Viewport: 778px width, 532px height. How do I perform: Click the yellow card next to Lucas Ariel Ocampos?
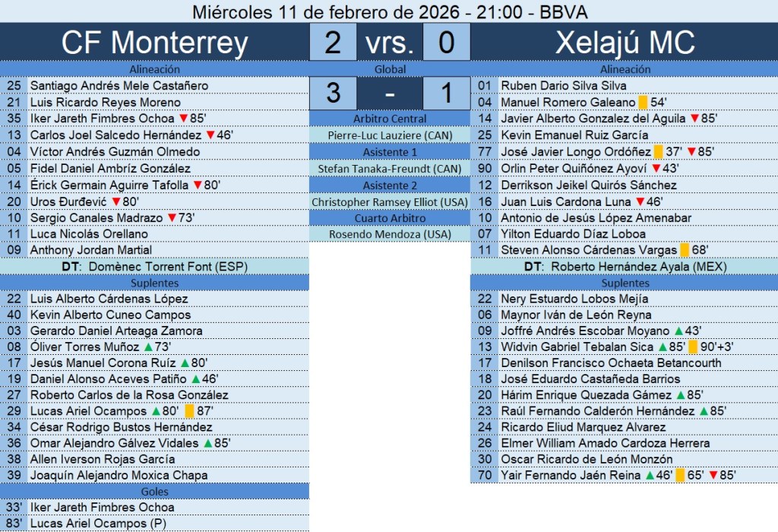click(x=189, y=411)
